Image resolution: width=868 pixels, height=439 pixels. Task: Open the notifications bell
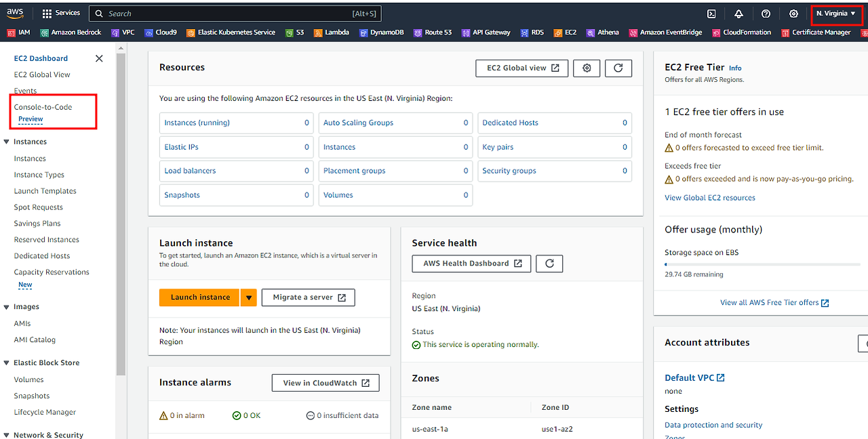[x=738, y=14]
